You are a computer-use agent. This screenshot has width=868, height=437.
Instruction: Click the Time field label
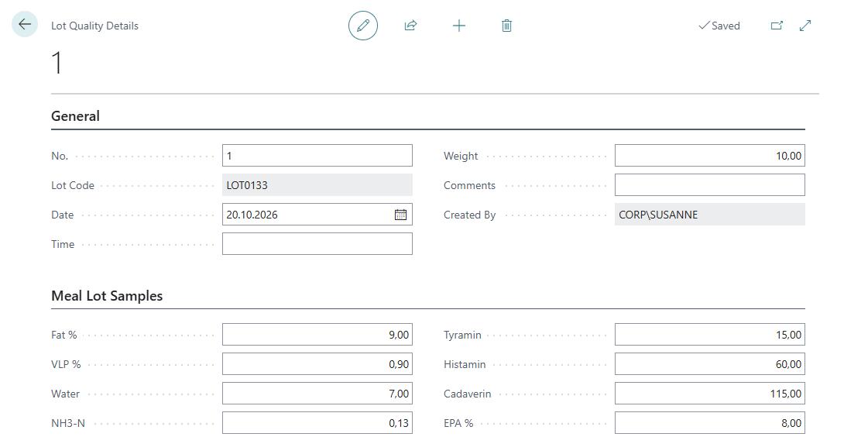coord(63,244)
